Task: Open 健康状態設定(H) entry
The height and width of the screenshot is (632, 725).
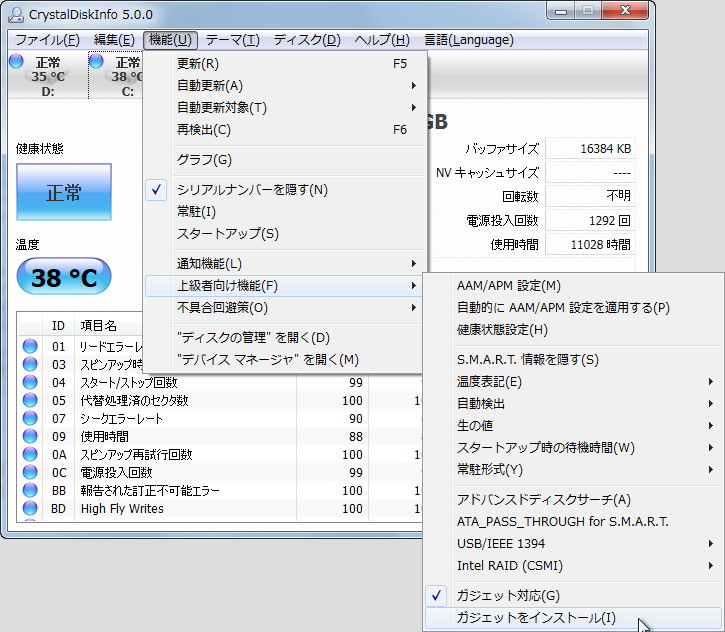Action: click(x=573, y=330)
